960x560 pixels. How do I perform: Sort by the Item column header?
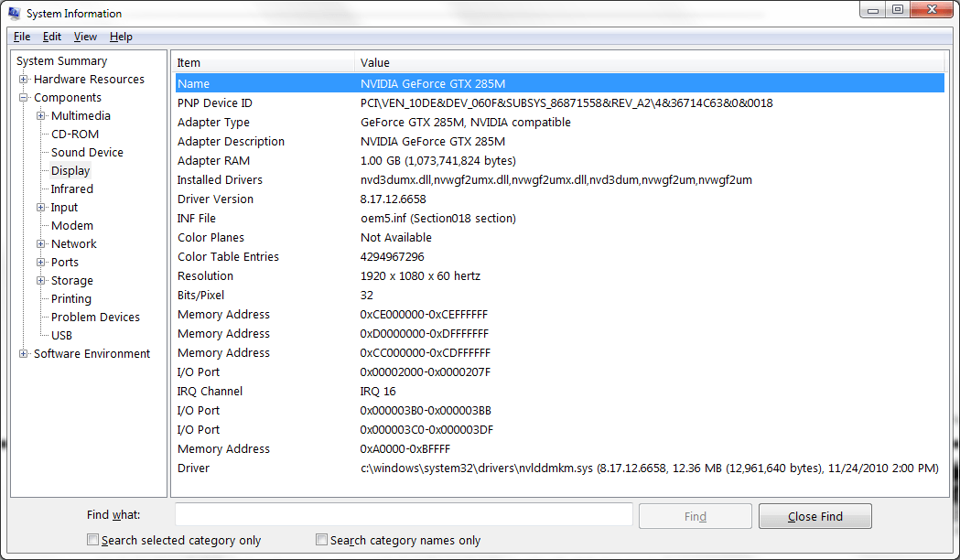click(x=263, y=63)
